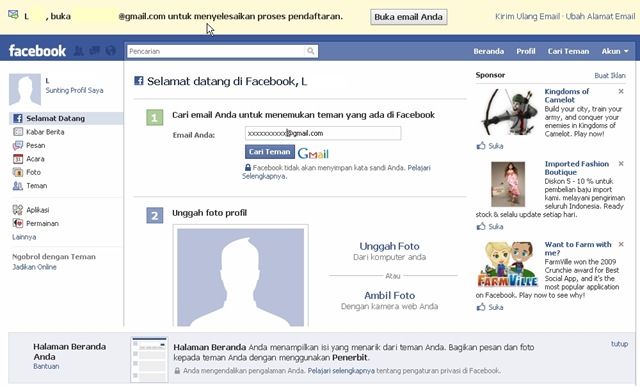Open friend requests icon in header
Screen dimensions: 640x386
(x=79, y=51)
